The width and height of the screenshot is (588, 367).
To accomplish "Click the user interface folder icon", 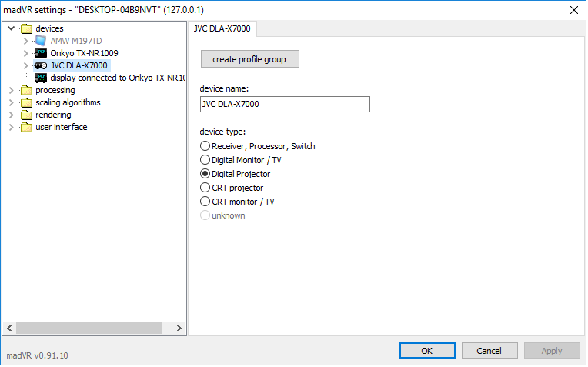I will point(26,128).
